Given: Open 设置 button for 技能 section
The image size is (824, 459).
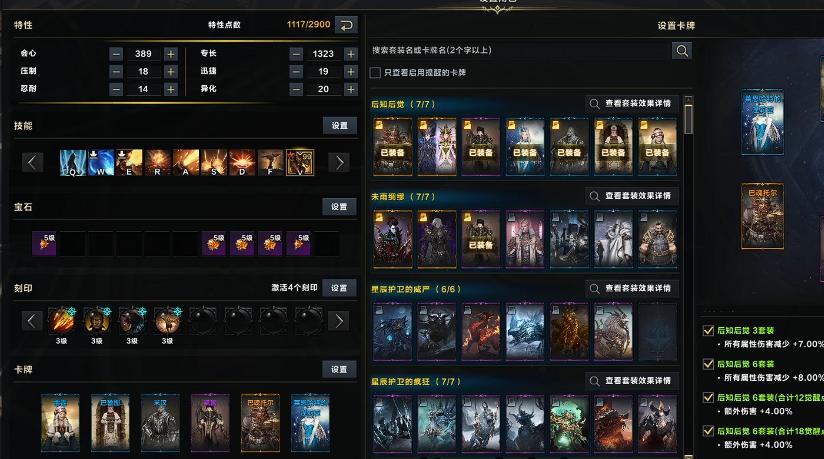Looking at the screenshot, I should 339,126.
